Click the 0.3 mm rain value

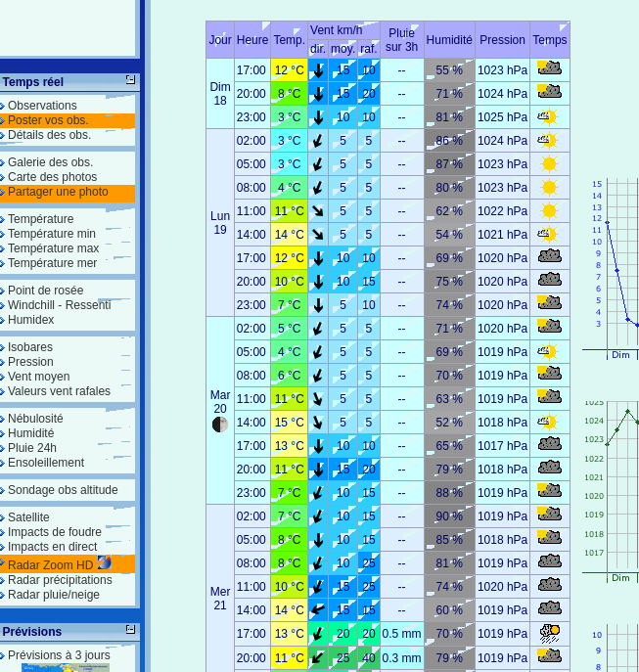click(401, 658)
